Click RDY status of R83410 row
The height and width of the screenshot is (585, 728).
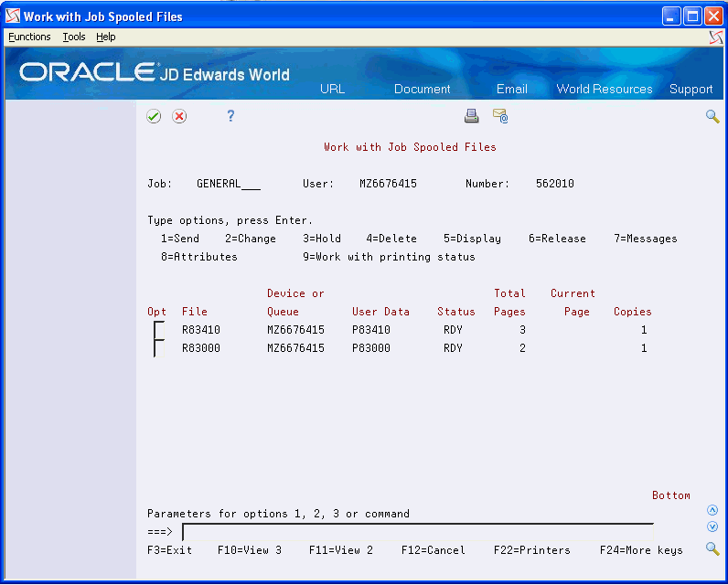tap(453, 330)
